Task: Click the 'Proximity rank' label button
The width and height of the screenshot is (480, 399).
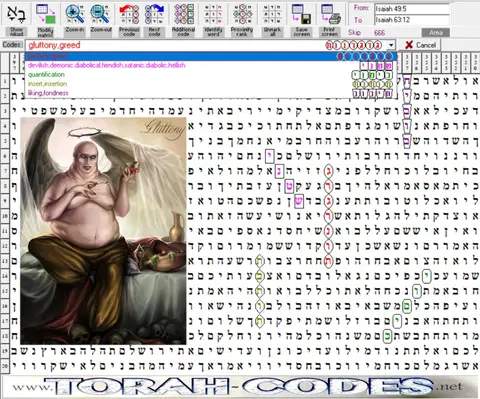Action: pos(242,32)
